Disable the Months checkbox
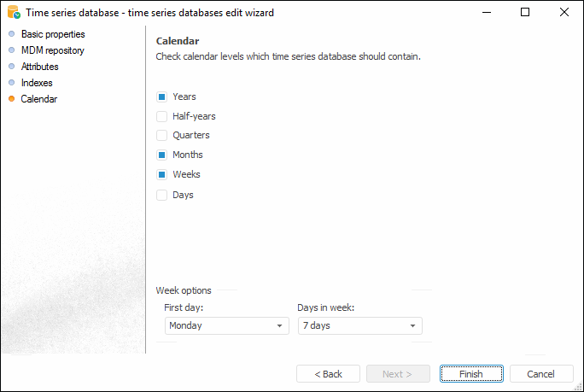Viewport: 584px width, 392px height. point(161,155)
